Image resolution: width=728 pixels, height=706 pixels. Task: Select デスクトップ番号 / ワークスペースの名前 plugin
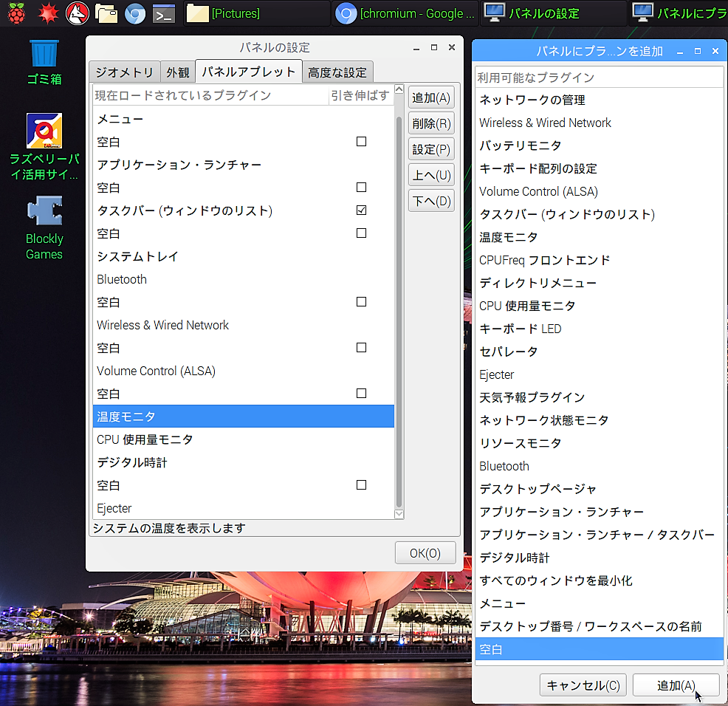(600, 626)
